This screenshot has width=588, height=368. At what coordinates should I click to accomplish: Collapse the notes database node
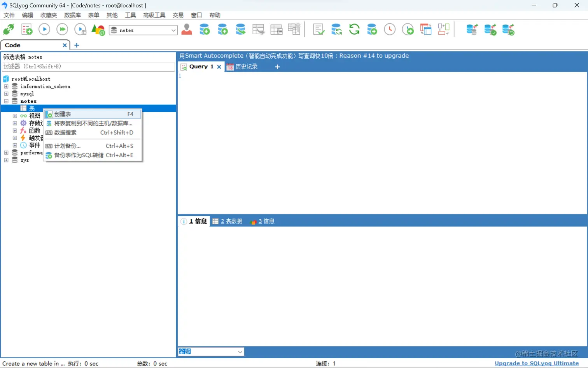[x=6, y=101]
